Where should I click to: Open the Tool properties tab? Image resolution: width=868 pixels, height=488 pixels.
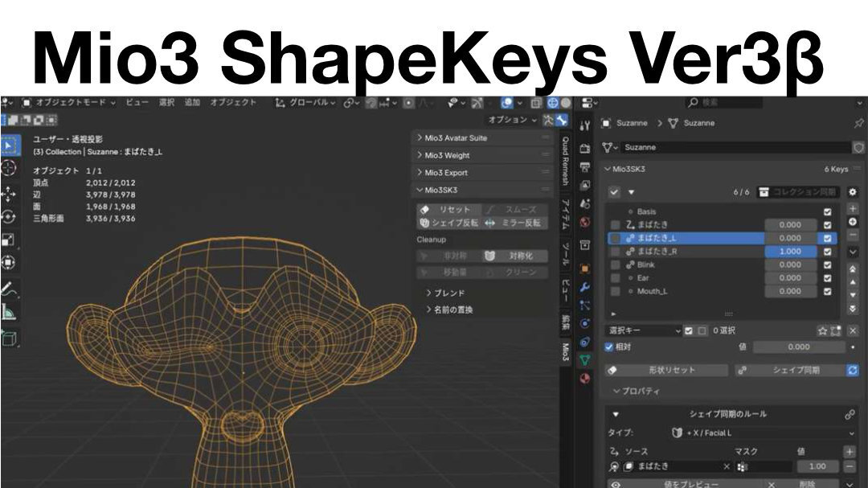tap(584, 125)
